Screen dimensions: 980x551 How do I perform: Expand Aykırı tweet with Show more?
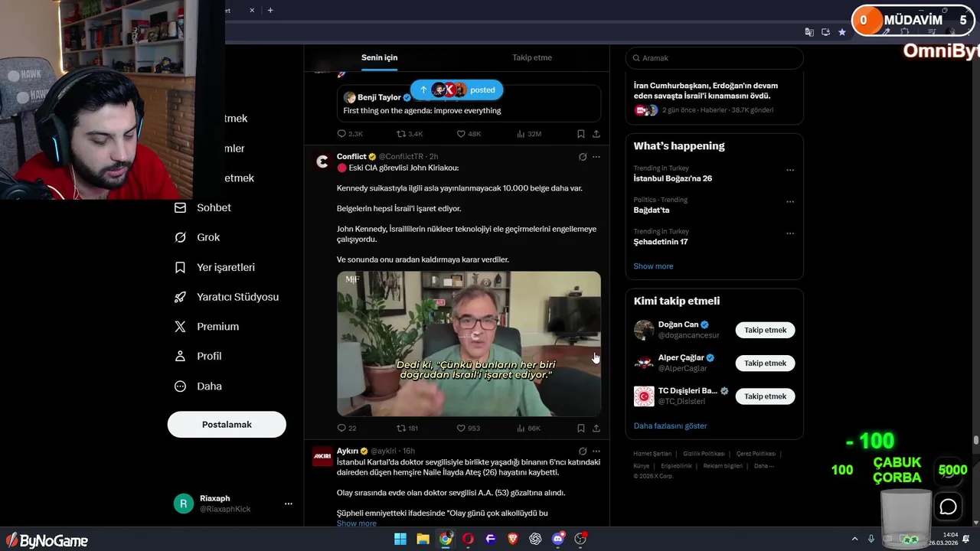[357, 523]
